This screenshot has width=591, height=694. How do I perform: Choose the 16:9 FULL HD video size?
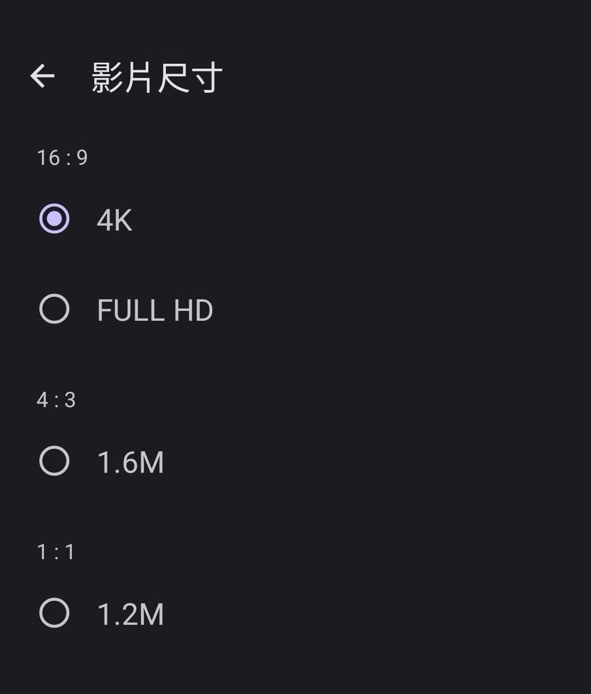tap(295, 309)
